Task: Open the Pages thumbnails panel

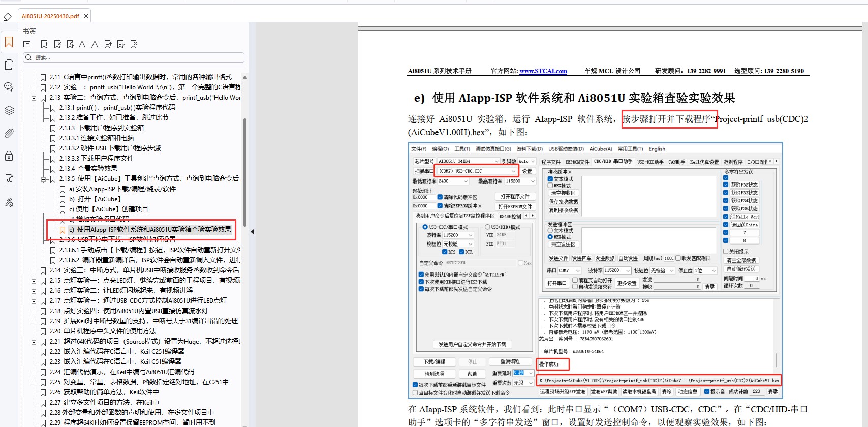Action: click(x=9, y=65)
